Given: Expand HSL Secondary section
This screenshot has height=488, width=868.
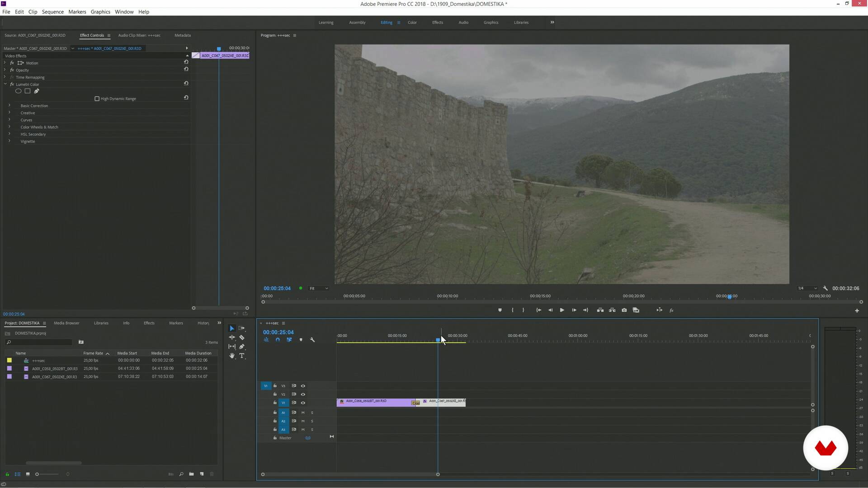Looking at the screenshot, I should pyautogui.click(x=9, y=134).
